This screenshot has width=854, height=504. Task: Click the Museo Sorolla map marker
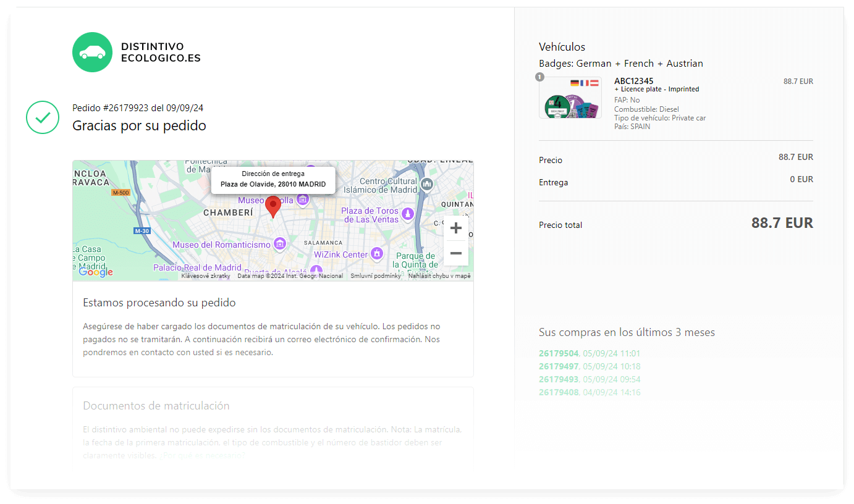302,199
